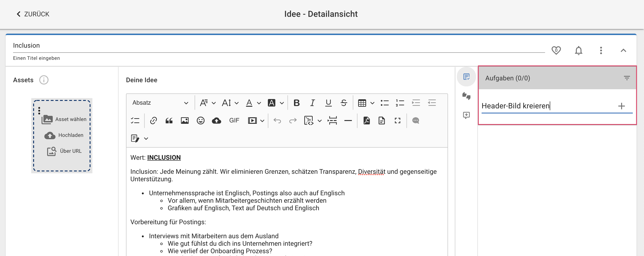Toggle numbered list
Screen dimensions: 644x256
400,103
